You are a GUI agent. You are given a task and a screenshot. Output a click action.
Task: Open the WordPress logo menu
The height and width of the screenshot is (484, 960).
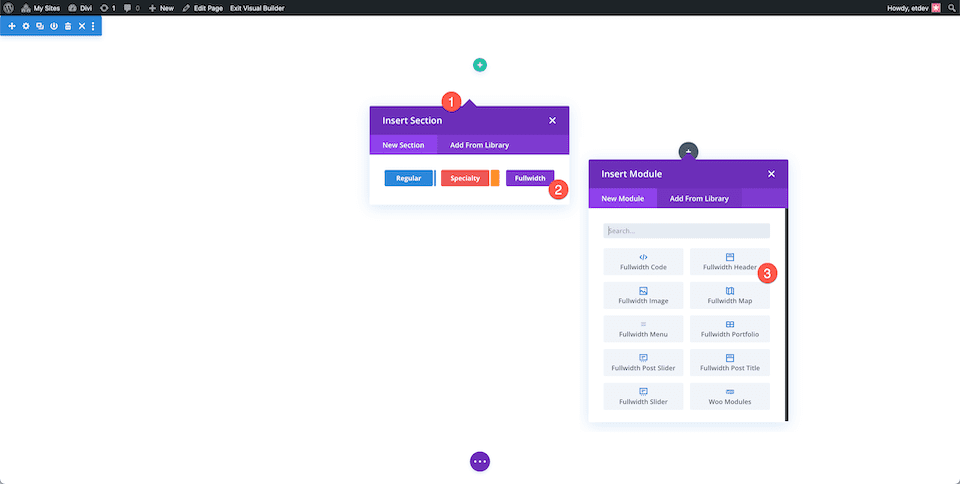pyautogui.click(x=9, y=7)
